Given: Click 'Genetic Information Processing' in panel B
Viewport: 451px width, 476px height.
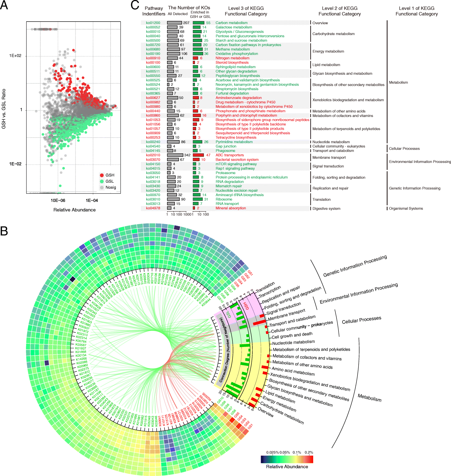Looking at the screenshot, I should (355, 266).
